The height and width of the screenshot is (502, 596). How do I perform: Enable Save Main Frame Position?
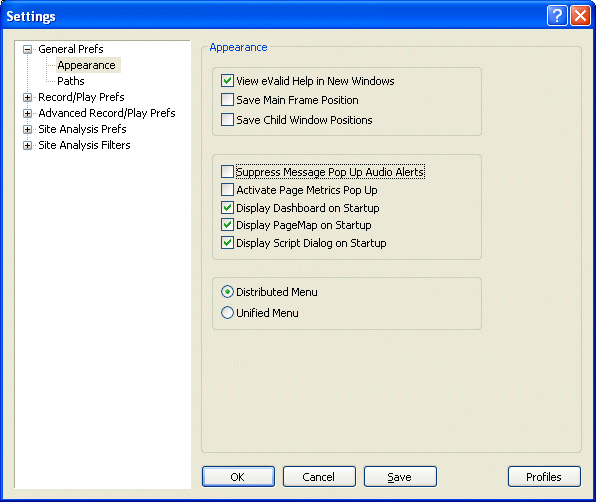pos(227,100)
